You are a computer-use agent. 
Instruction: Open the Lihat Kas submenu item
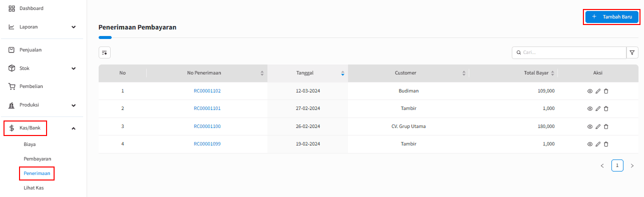click(34, 188)
